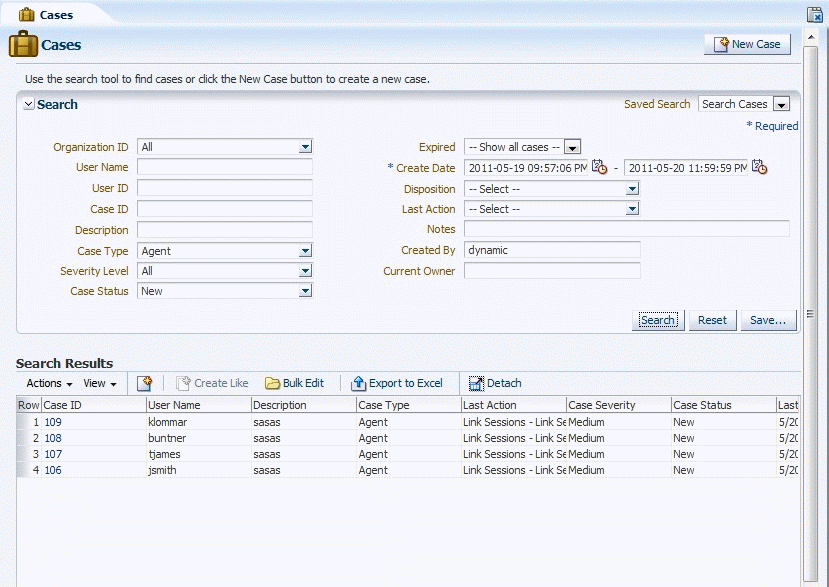The width and height of the screenshot is (829, 587).
Task: Click the Last Action column header
Action: point(513,405)
